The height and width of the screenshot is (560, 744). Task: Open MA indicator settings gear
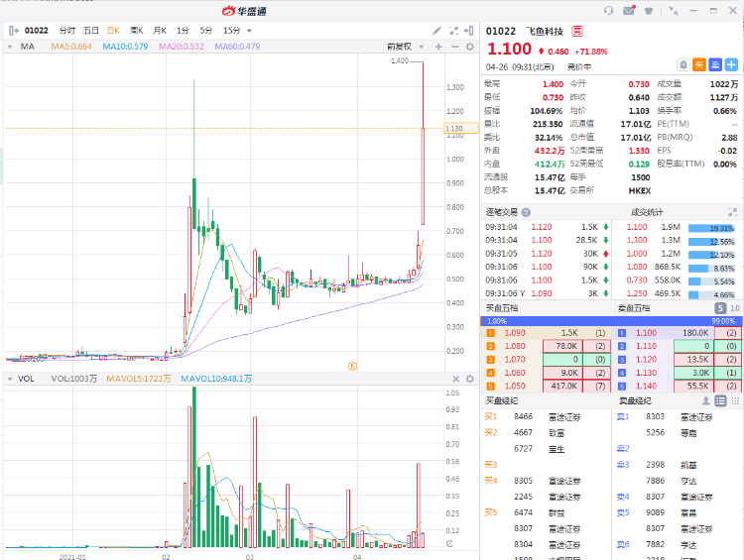point(470,47)
